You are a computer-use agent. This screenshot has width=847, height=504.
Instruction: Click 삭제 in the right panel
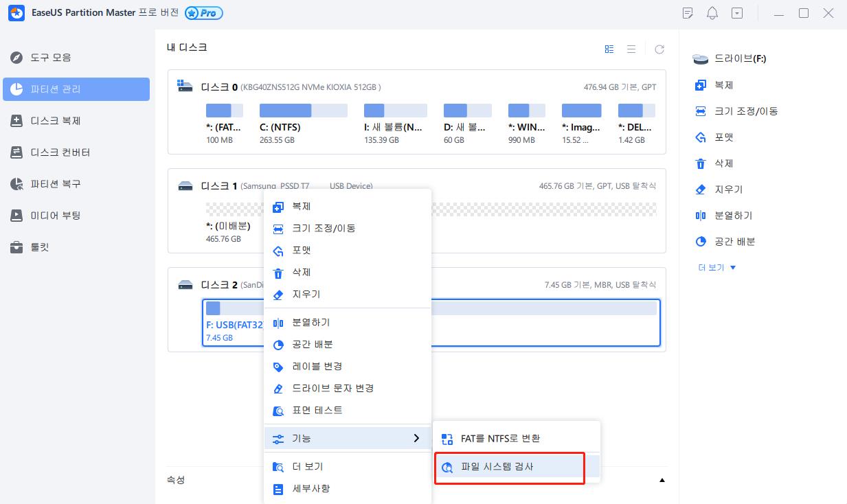(x=714, y=163)
